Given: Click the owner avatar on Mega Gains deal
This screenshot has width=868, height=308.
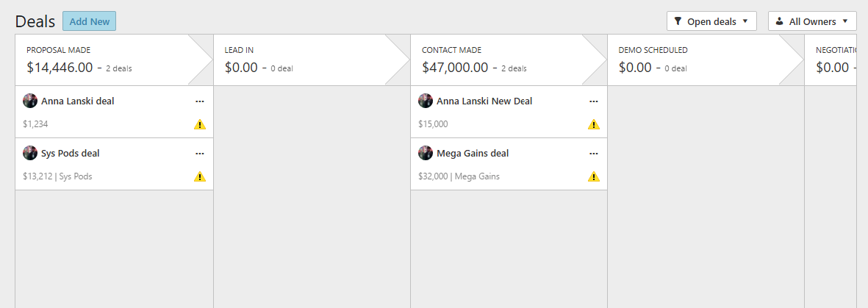Looking at the screenshot, I should (x=425, y=153).
